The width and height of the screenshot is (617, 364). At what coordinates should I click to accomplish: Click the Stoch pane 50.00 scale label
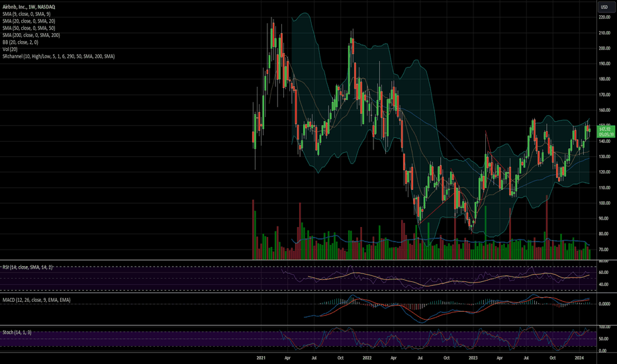(x=604, y=339)
